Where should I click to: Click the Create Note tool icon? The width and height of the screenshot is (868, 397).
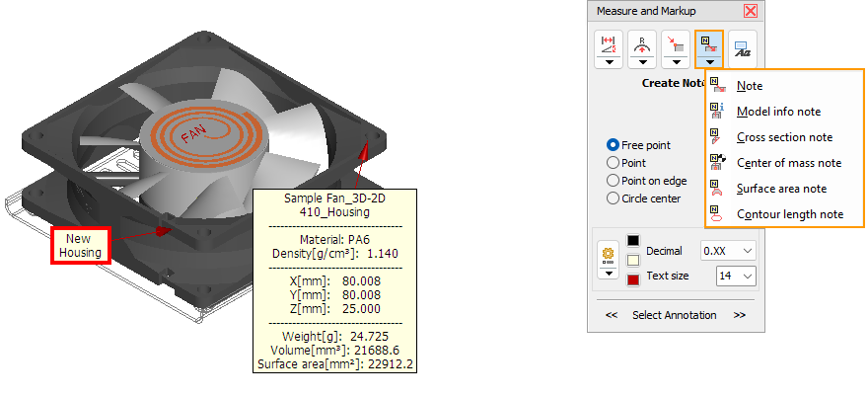click(x=709, y=43)
